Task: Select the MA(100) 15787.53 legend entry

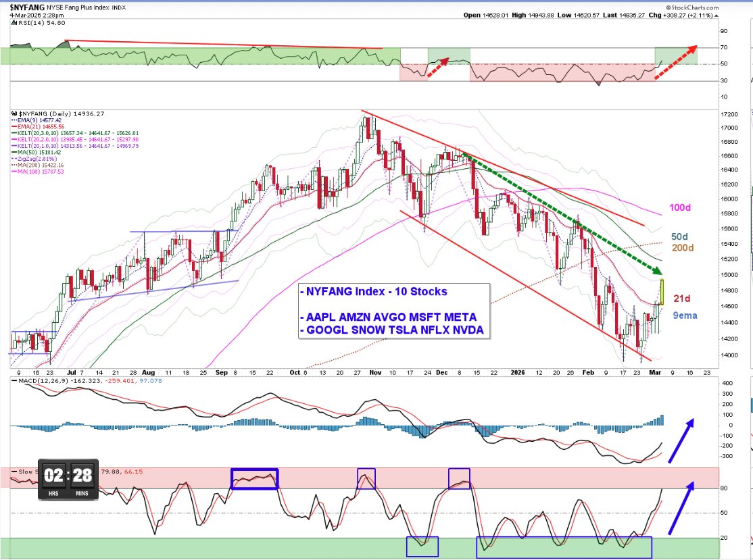Action: 37,172
